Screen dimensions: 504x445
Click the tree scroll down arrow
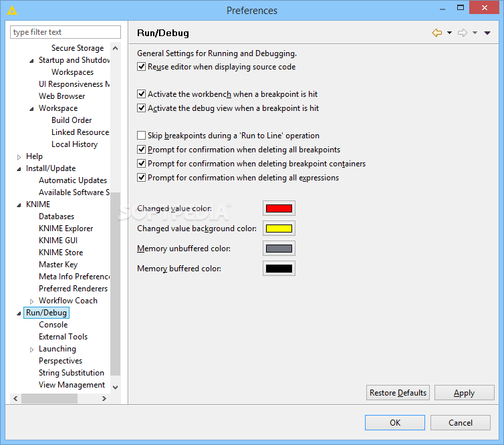tap(116, 387)
